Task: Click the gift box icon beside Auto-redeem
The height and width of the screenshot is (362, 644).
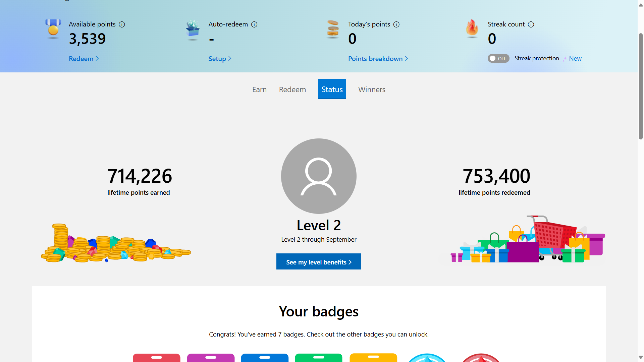Action: pyautogui.click(x=193, y=29)
